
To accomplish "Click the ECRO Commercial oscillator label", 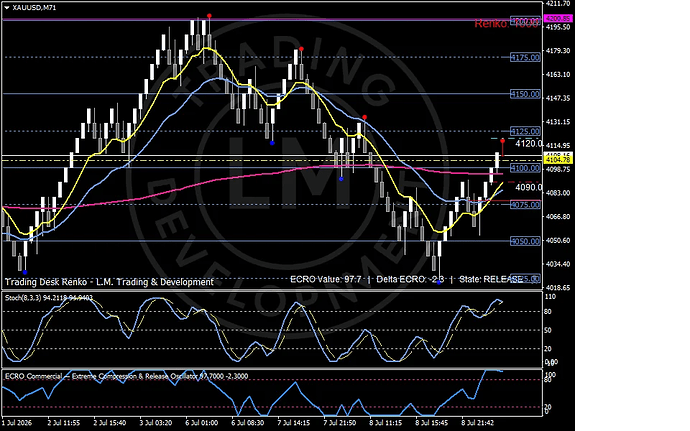I will click(33, 376).
